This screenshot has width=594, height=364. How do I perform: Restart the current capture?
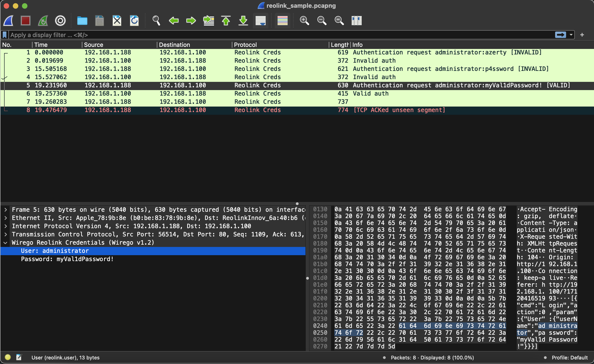tap(43, 21)
